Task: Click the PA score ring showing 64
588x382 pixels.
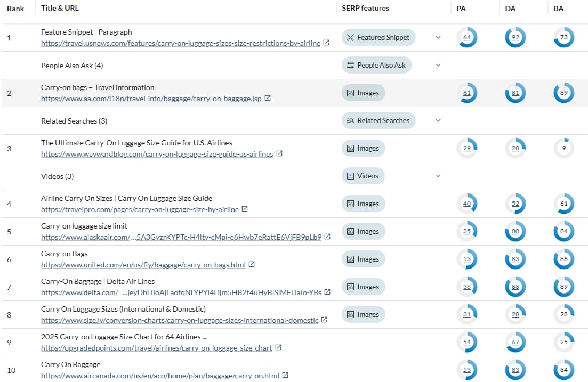Action: (x=467, y=37)
